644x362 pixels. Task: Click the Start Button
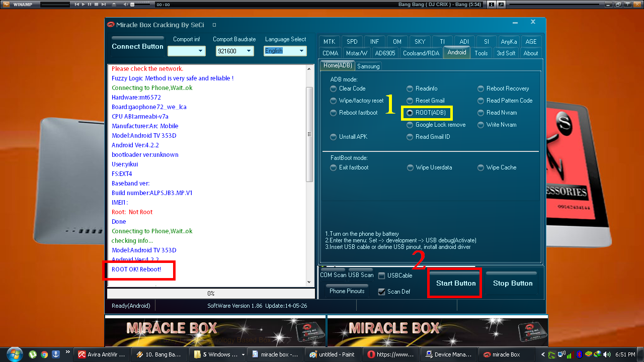[x=456, y=283]
